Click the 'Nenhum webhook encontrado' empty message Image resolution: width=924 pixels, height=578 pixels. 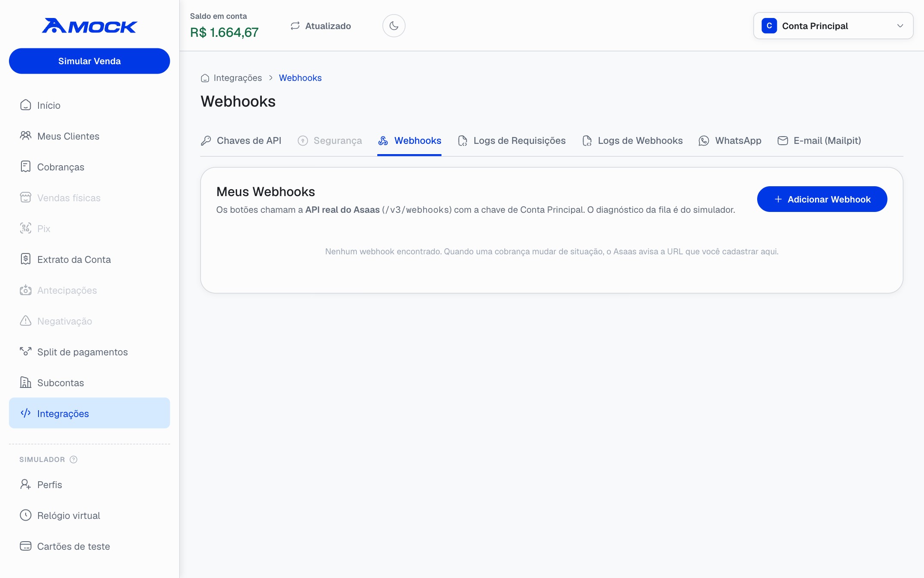pyautogui.click(x=551, y=251)
